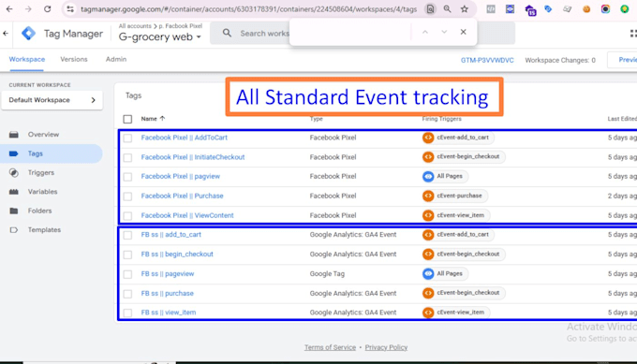Click the Preview button
Viewport: 637px width, 364px height.
coord(623,60)
